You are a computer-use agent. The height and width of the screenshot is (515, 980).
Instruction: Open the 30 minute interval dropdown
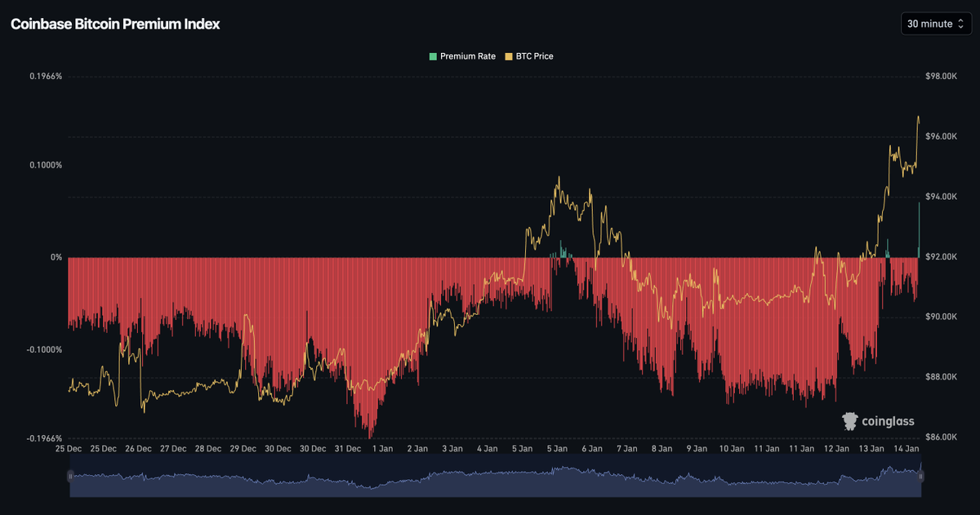pyautogui.click(x=934, y=24)
